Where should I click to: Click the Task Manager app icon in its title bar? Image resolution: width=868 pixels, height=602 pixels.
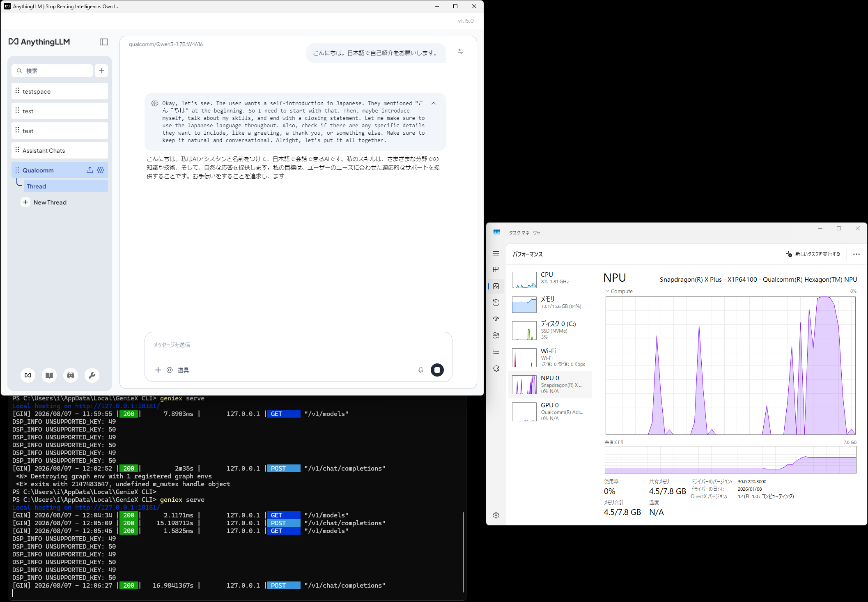tap(497, 232)
